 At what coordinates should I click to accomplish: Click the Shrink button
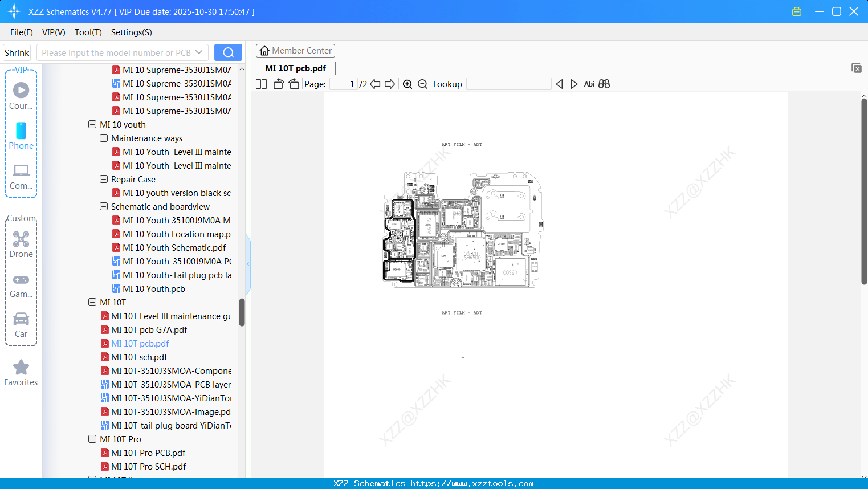point(17,52)
